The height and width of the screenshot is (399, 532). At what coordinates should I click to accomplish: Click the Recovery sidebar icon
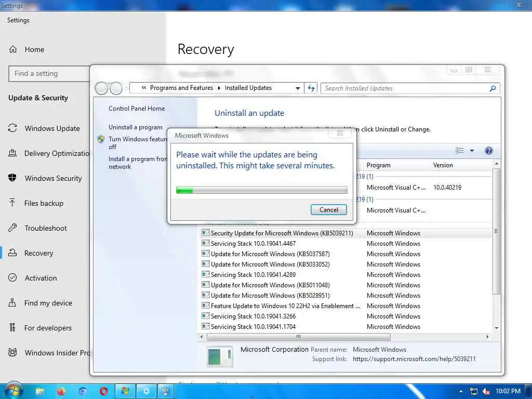[12, 253]
